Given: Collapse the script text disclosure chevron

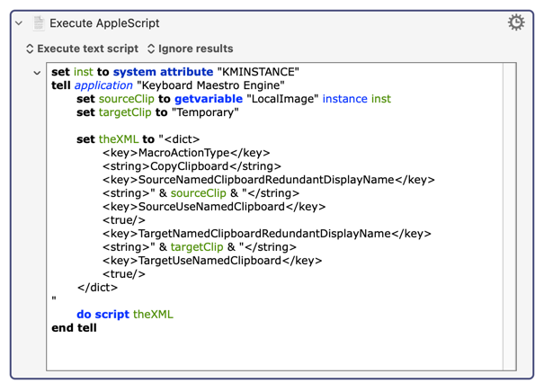Looking at the screenshot, I should pos(37,73).
